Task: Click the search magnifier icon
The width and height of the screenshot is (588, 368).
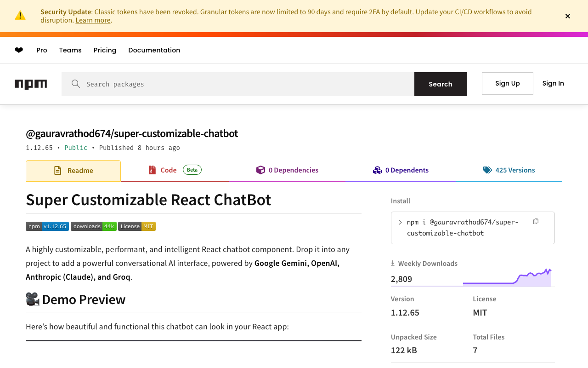Action: click(76, 84)
